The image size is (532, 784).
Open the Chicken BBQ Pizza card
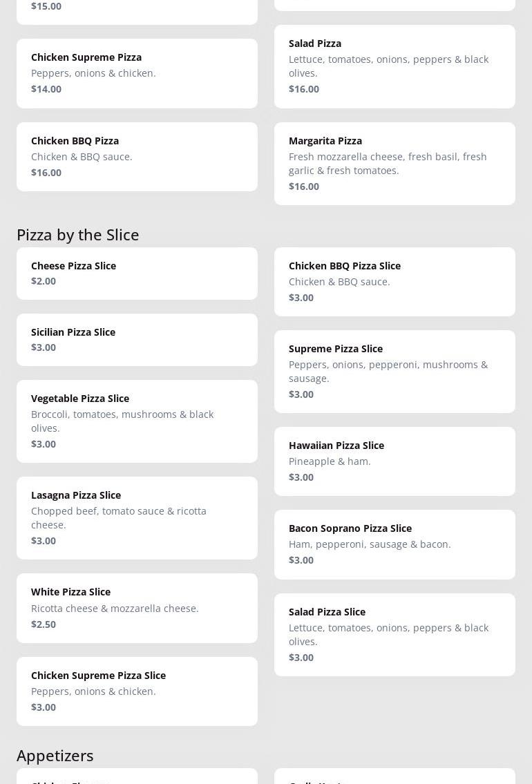coord(137,157)
